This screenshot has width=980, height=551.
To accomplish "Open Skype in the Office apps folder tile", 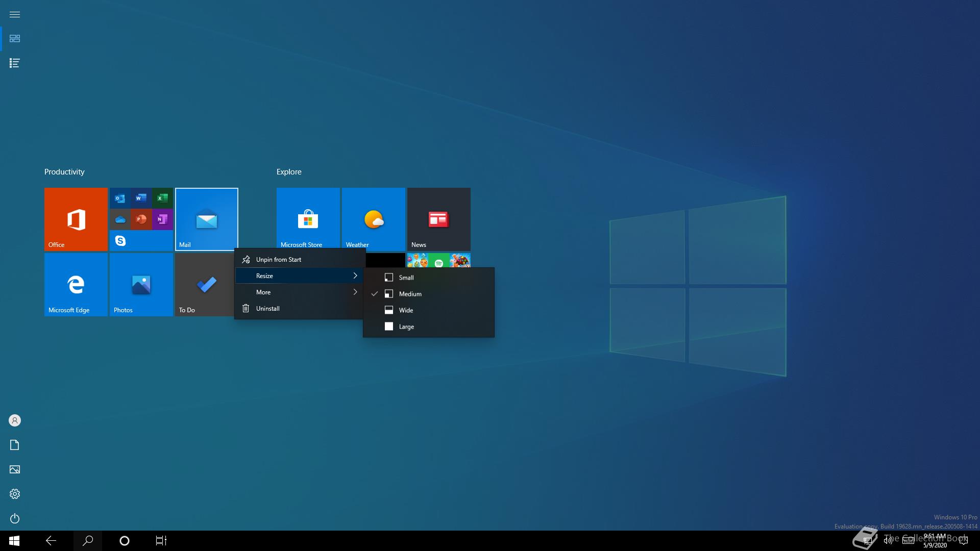I will (x=120, y=240).
